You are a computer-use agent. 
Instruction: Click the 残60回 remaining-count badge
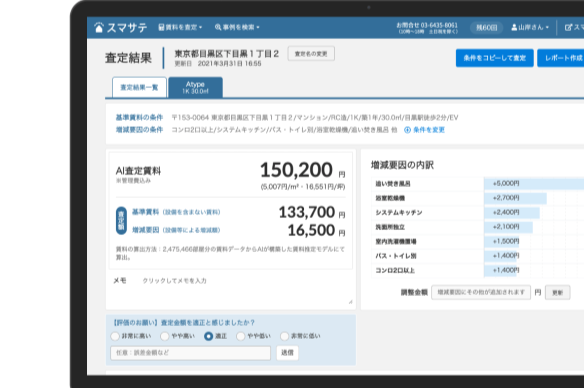pyautogui.click(x=487, y=28)
